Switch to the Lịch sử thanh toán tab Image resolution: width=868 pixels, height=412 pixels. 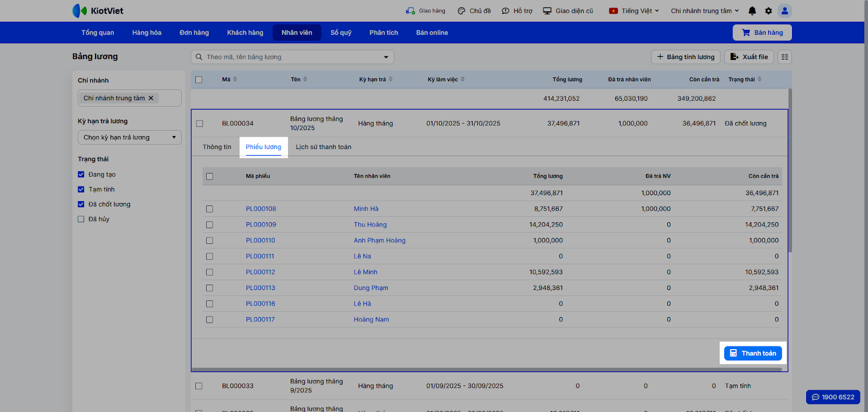pyautogui.click(x=323, y=147)
